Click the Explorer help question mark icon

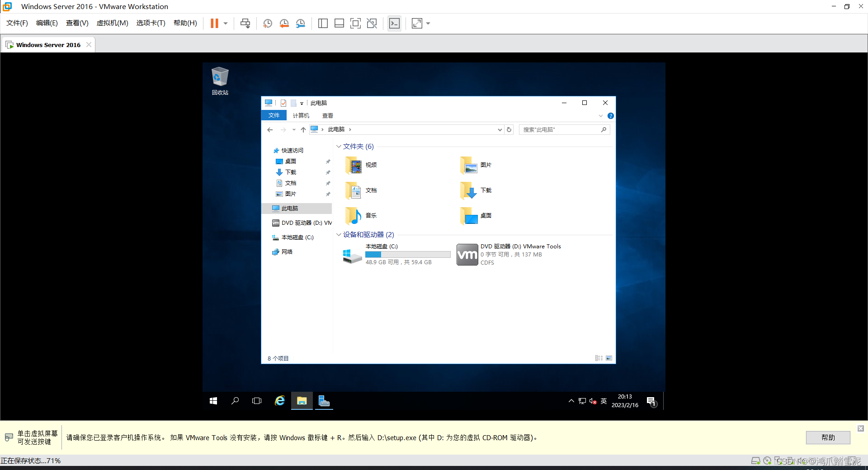coord(611,116)
